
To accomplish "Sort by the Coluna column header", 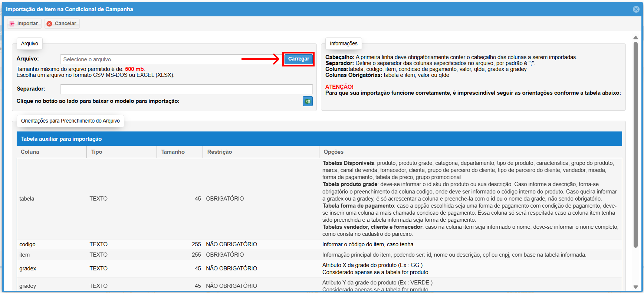I will [30, 152].
